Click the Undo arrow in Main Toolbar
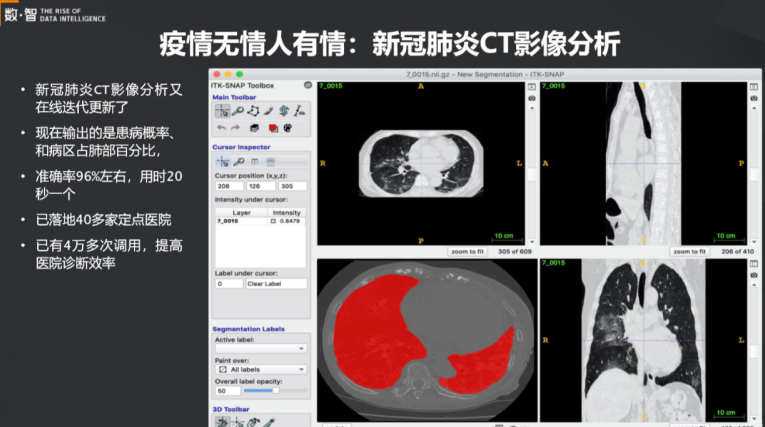 [x=221, y=128]
